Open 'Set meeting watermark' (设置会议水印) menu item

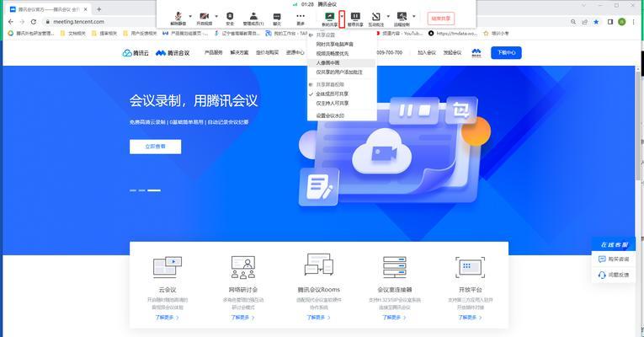point(342,116)
